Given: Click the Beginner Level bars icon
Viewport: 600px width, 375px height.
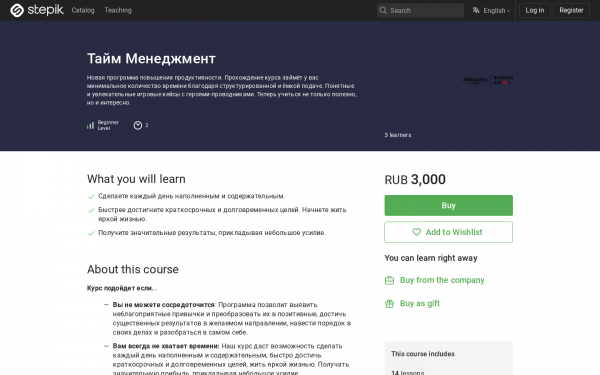Looking at the screenshot, I should (x=90, y=125).
